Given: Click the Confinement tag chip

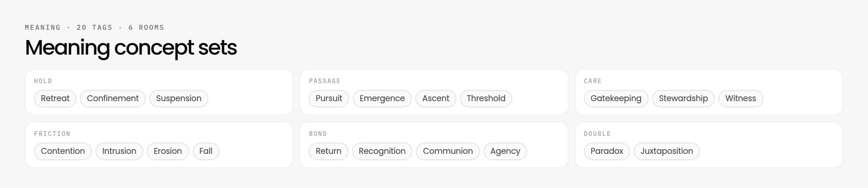Looking at the screenshot, I should click(x=113, y=98).
